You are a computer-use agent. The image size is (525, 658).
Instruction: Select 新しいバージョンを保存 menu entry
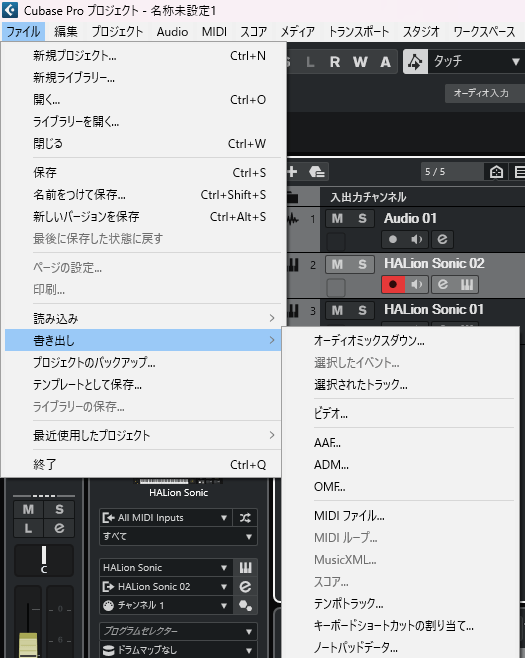pyautogui.click(x=143, y=217)
